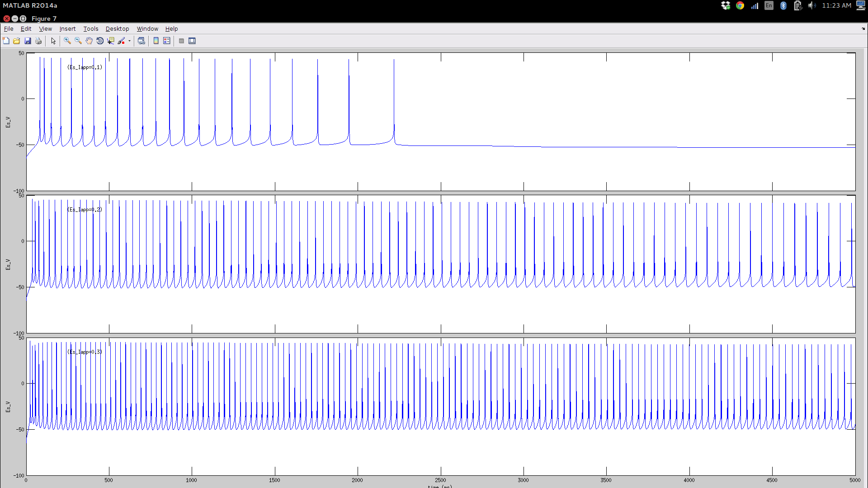Click the Es_V y-axis label of bottom plot
This screenshot has width=868, height=488.
tap(8, 407)
